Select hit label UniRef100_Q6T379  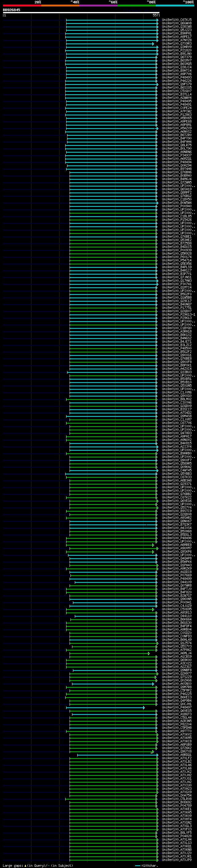pos(176,57)
